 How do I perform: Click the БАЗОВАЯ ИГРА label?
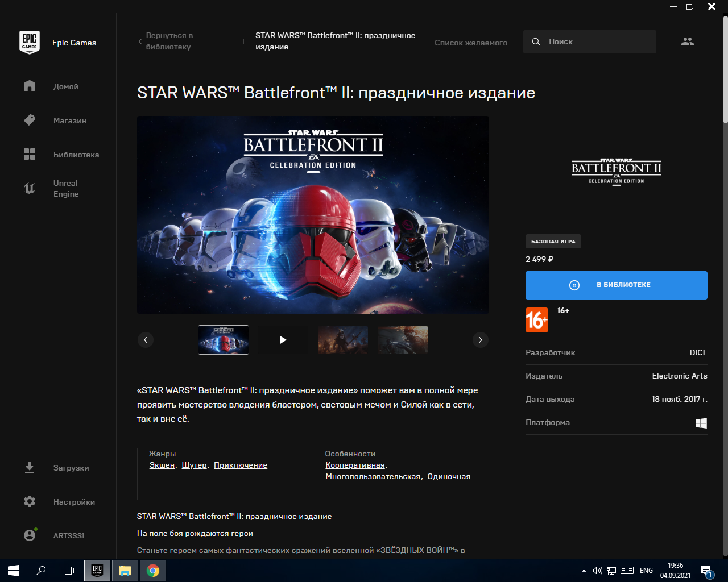[x=553, y=242]
